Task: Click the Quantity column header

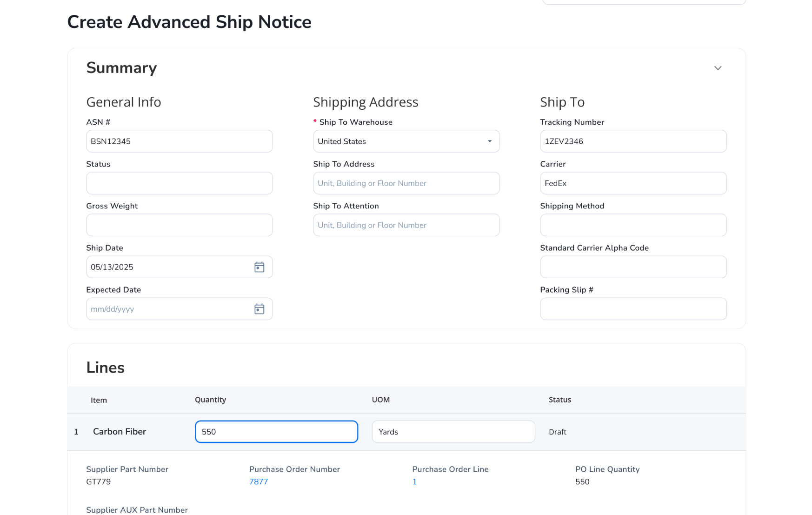Action: (x=210, y=400)
